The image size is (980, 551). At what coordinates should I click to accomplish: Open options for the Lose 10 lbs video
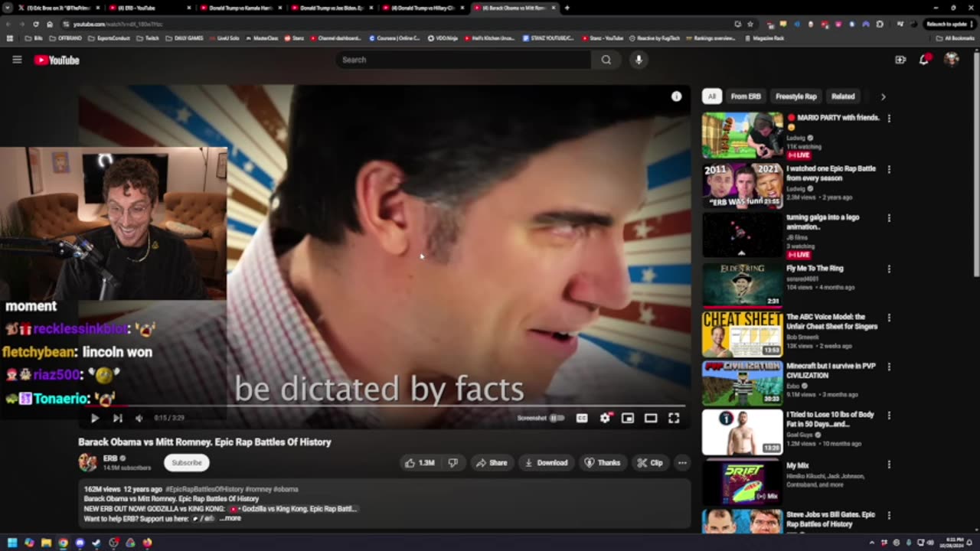pos(889,416)
